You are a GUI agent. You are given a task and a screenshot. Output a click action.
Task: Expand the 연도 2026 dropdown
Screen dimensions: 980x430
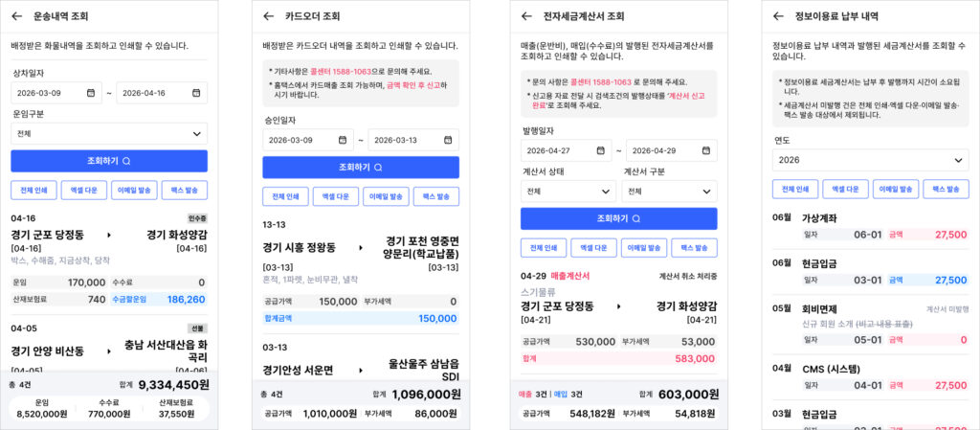(x=871, y=161)
